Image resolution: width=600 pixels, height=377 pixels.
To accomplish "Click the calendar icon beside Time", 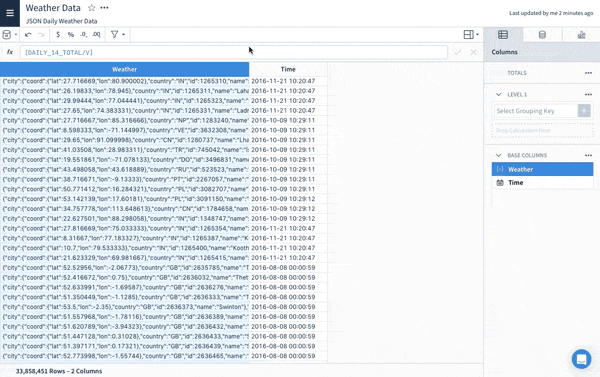I will click(x=500, y=183).
